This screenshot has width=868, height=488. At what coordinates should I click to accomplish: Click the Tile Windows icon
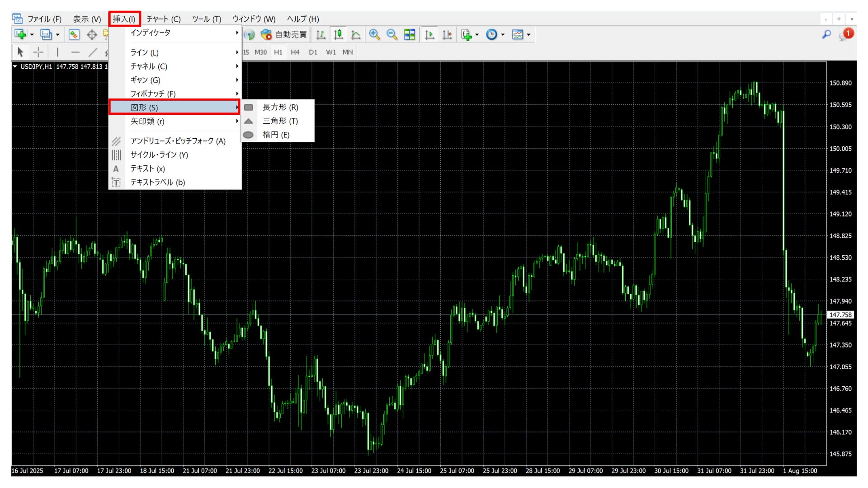409,34
